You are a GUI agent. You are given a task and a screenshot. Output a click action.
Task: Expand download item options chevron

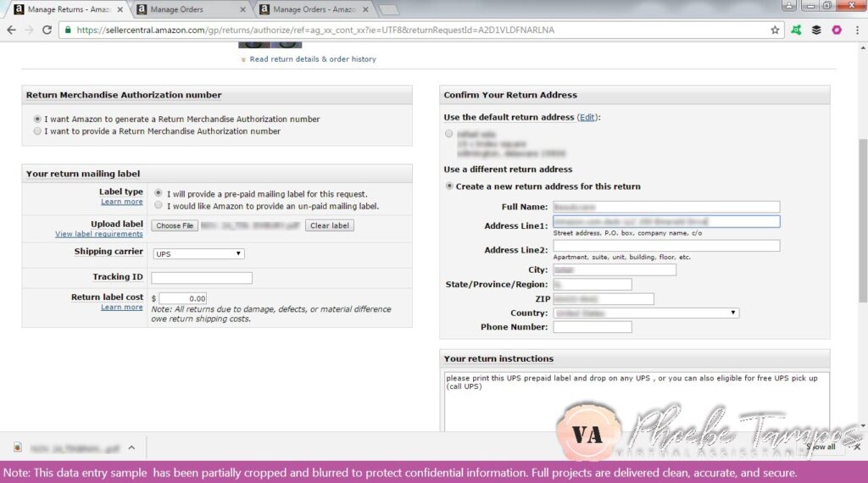point(131,447)
